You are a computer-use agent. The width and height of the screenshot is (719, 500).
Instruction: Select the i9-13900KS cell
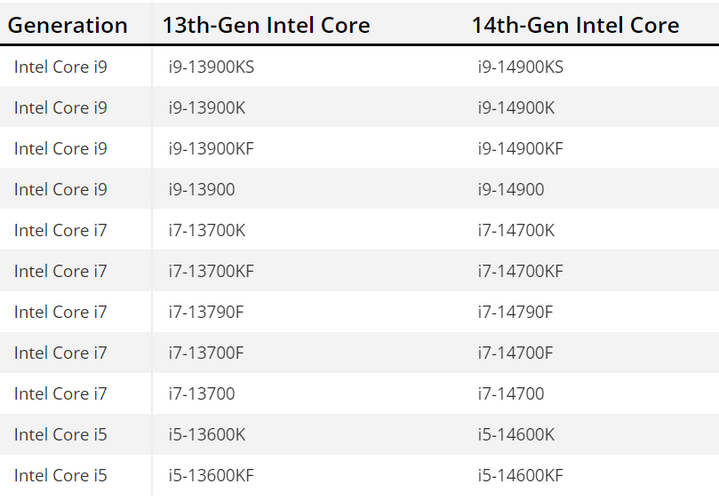212,67
